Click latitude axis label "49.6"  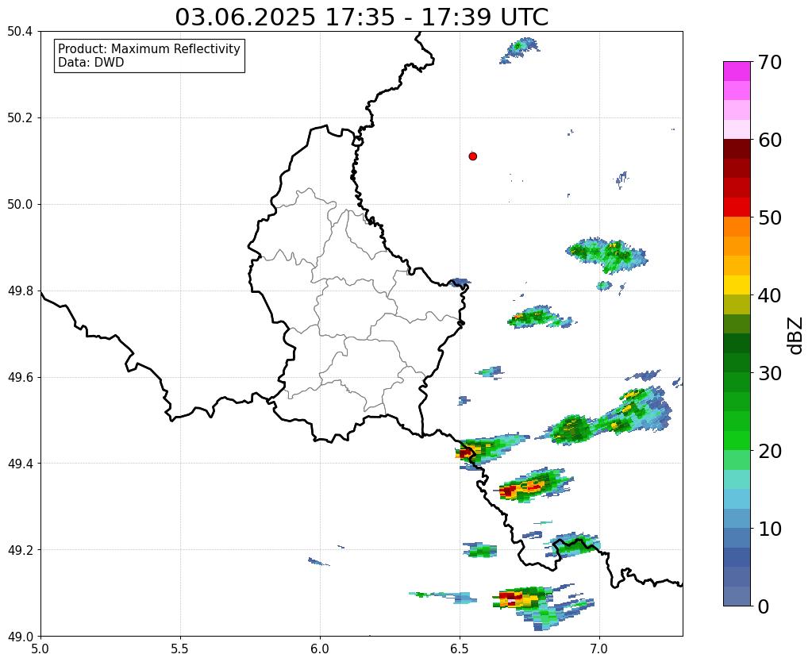(20, 378)
